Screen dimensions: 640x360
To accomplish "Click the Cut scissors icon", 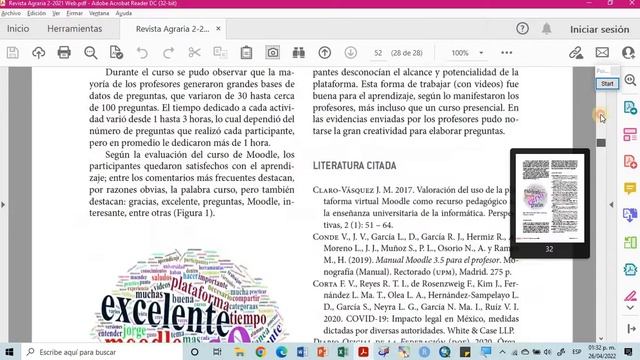I will (x=194, y=53).
